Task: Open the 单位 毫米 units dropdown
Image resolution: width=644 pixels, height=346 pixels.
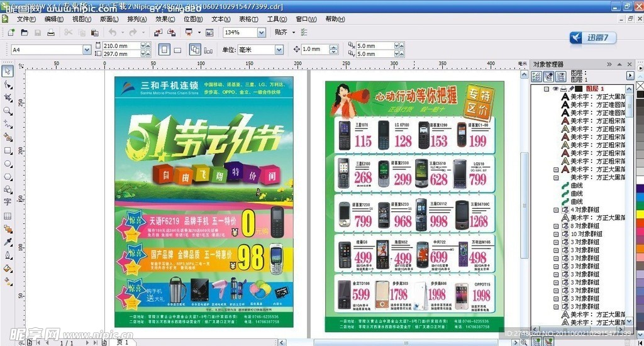Action: click(279, 50)
